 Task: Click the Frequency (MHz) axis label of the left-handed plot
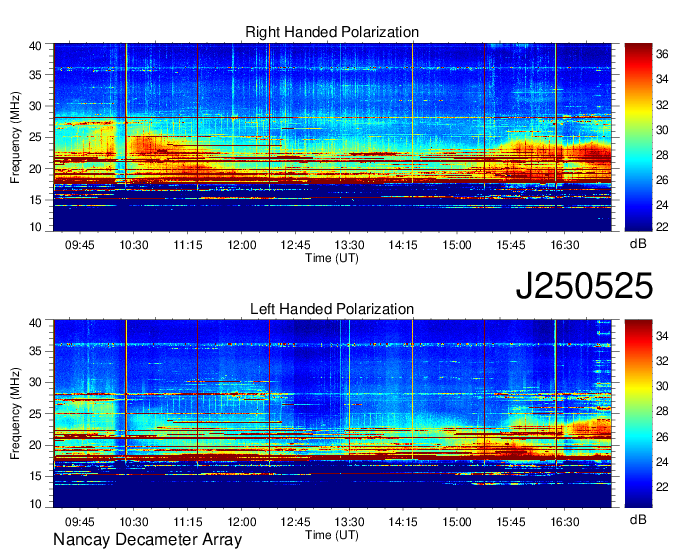pyautogui.click(x=15, y=414)
